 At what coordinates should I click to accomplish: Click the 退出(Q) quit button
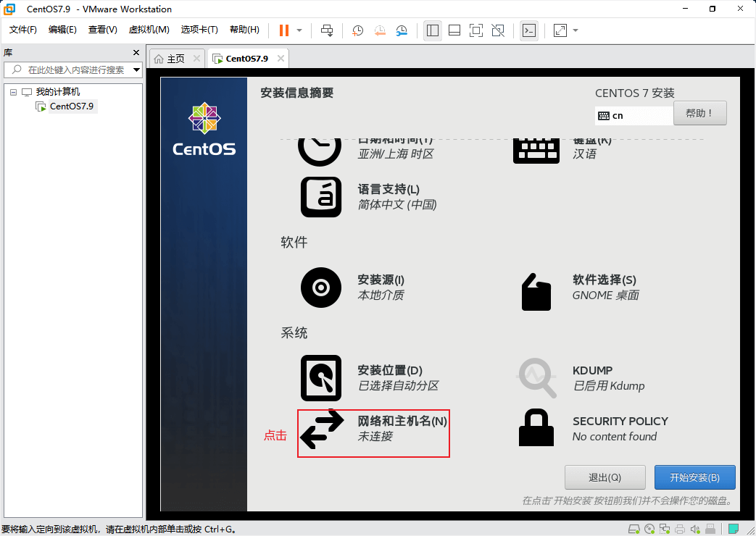click(x=605, y=477)
